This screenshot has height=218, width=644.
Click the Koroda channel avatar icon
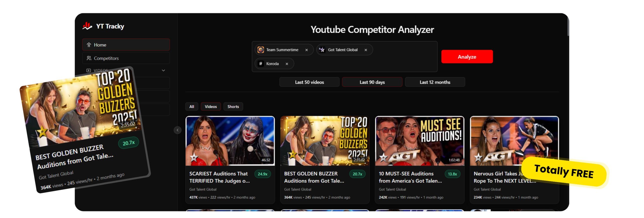coord(261,64)
